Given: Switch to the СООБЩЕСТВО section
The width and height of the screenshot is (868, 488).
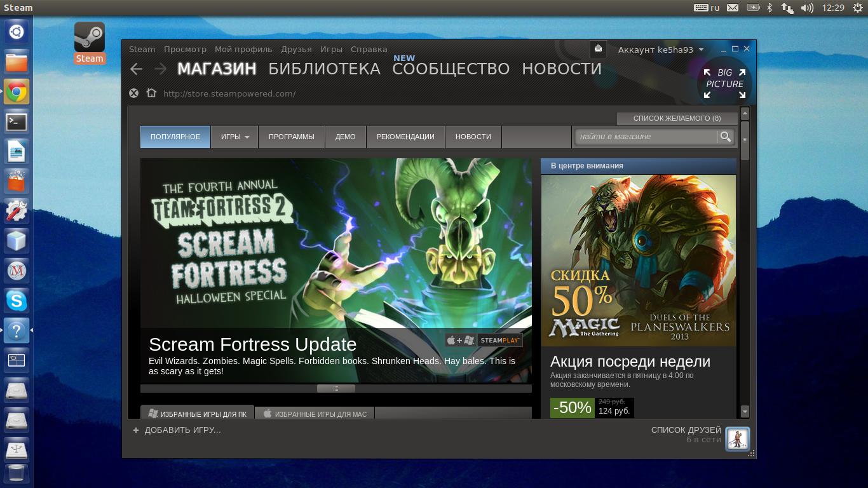Looking at the screenshot, I should pos(451,69).
